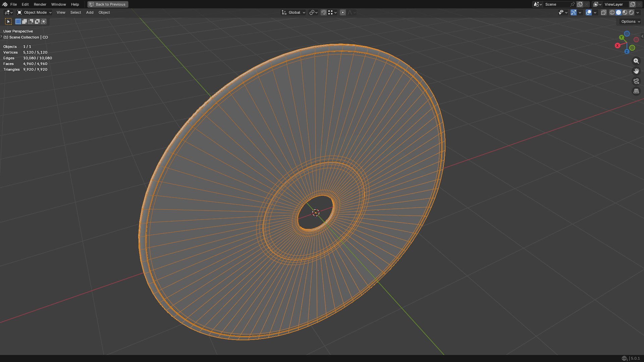
Task: Open the overlays options dropdown arrow
Action: [x=595, y=12]
